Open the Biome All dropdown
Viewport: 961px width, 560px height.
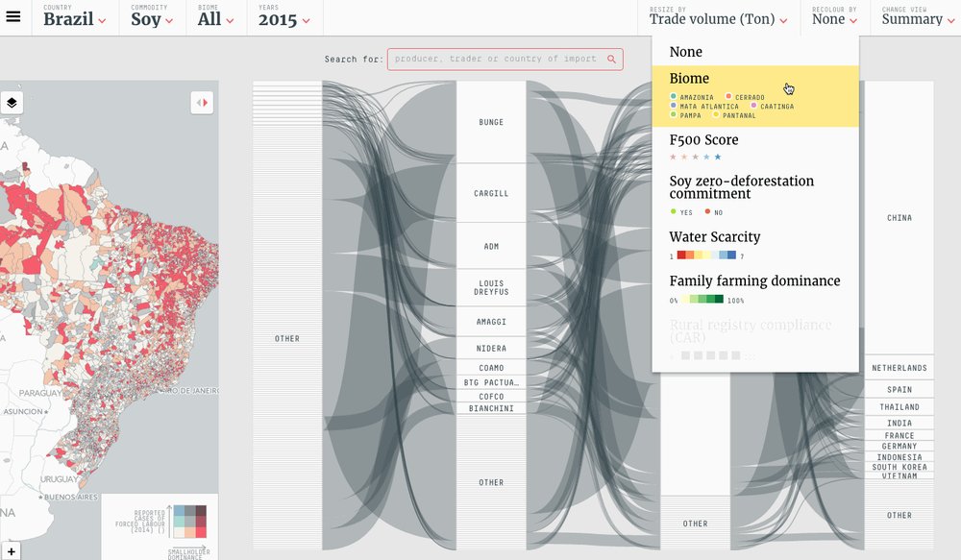click(215, 17)
